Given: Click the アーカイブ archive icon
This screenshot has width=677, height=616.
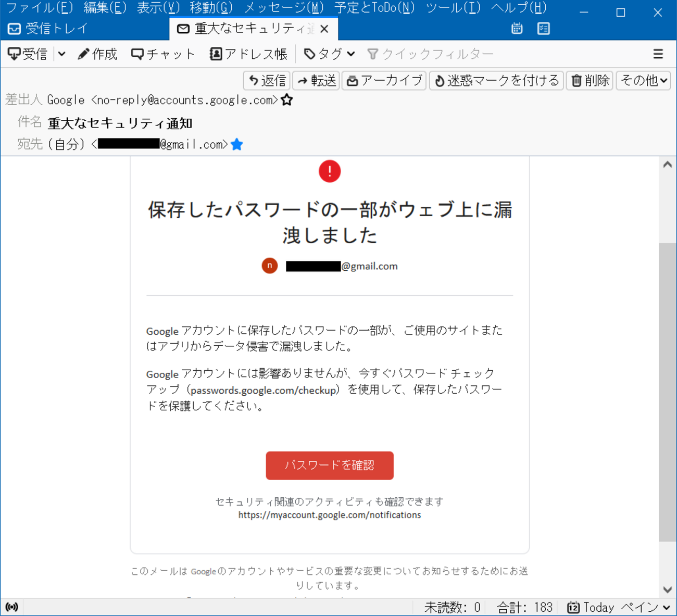Looking at the screenshot, I should 353,81.
